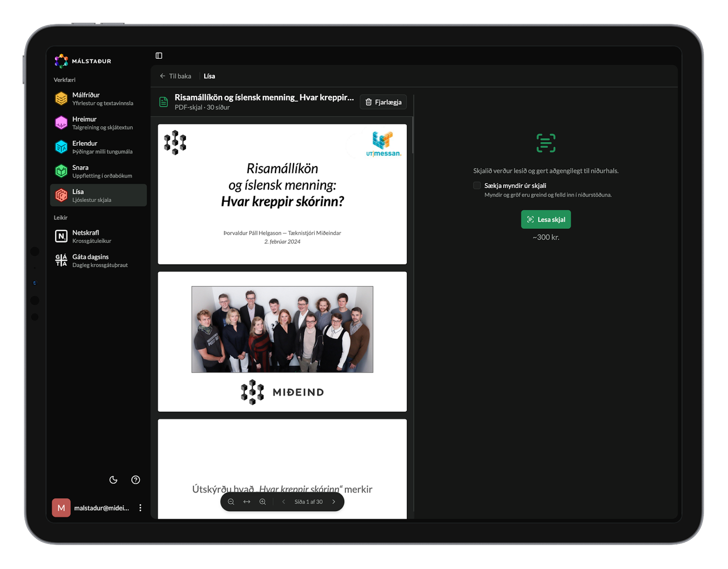Click the green scan document icon
The width and height of the screenshot is (728, 569).
pyautogui.click(x=546, y=143)
